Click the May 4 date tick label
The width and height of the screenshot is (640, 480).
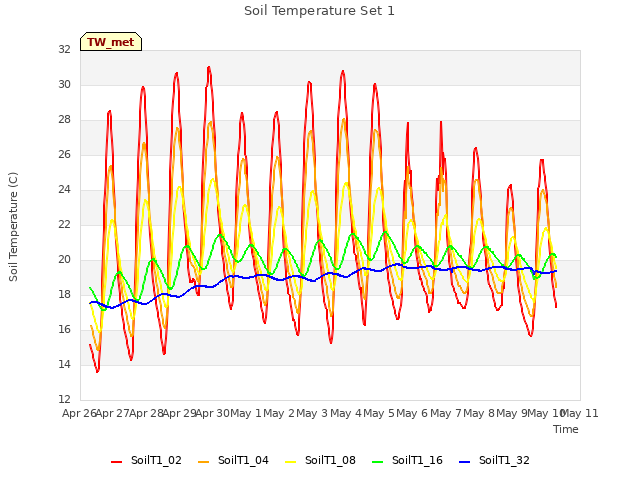[x=346, y=413]
